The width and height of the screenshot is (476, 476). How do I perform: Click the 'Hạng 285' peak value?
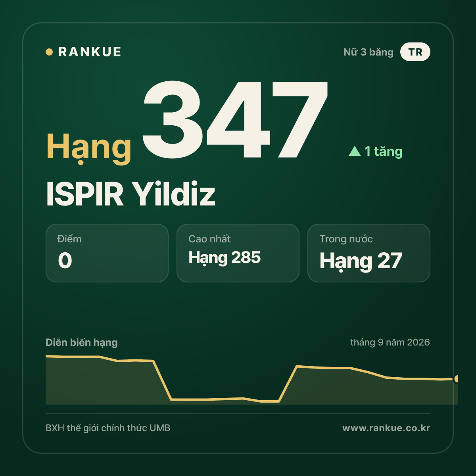click(x=225, y=258)
